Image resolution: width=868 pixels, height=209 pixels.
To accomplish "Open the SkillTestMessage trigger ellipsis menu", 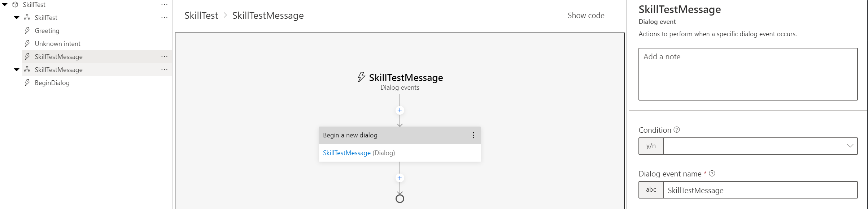I will [x=165, y=56].
